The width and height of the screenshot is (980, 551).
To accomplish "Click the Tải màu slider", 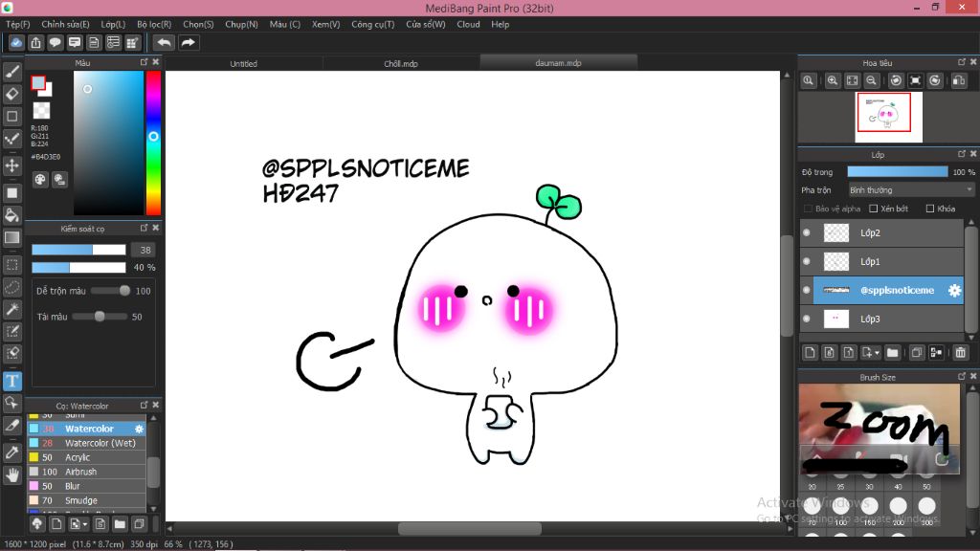I will (99, 317).
